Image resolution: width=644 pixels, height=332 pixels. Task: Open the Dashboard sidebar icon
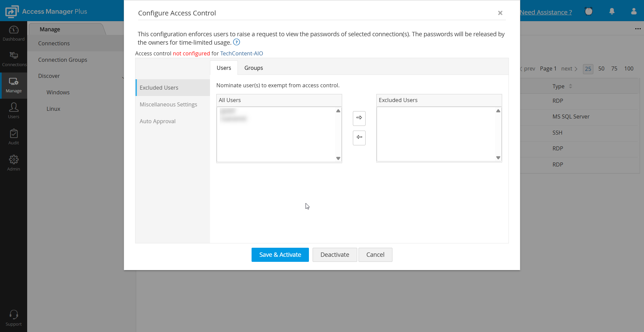pos(13,33)
